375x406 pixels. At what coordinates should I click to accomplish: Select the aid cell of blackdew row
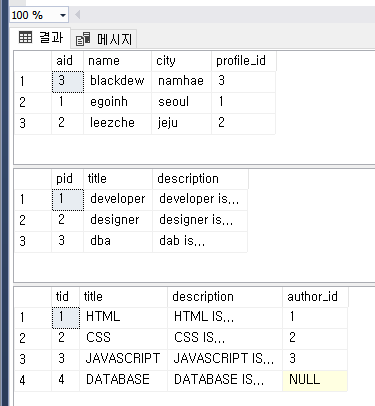[68, 81]
